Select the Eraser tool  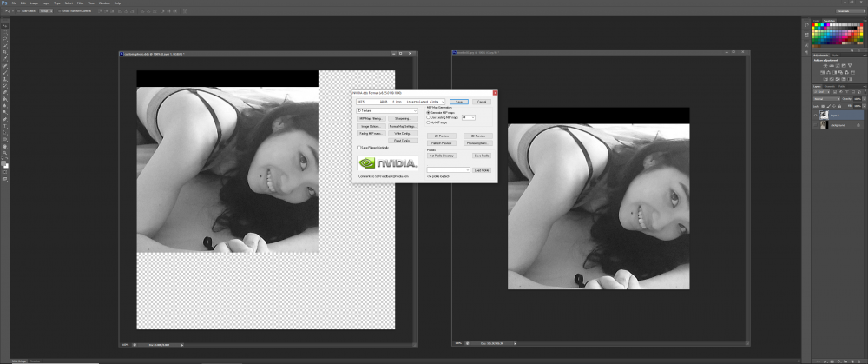point(5,92)
